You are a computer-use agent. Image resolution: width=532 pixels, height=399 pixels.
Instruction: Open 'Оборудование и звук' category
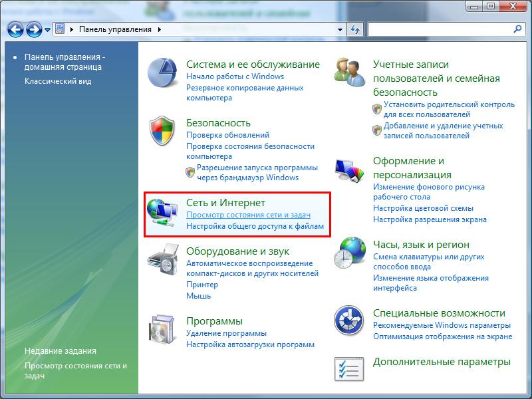coord(237,251)
